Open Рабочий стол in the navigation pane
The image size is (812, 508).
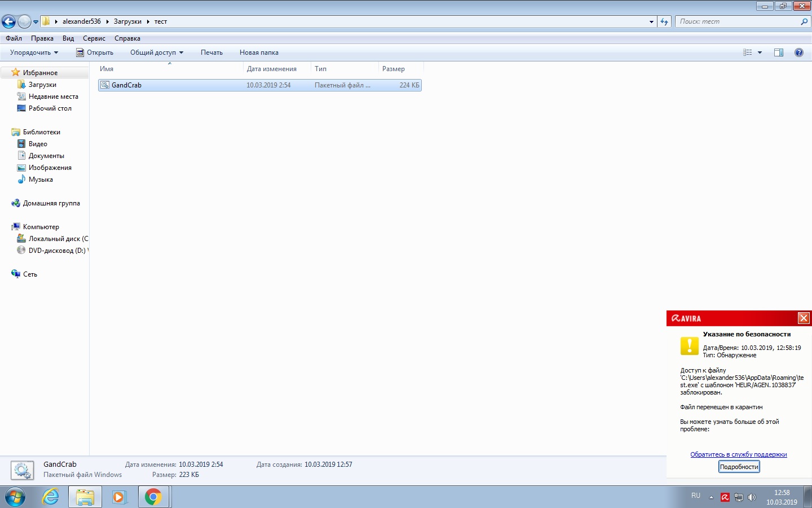click(x=50, y=108)
